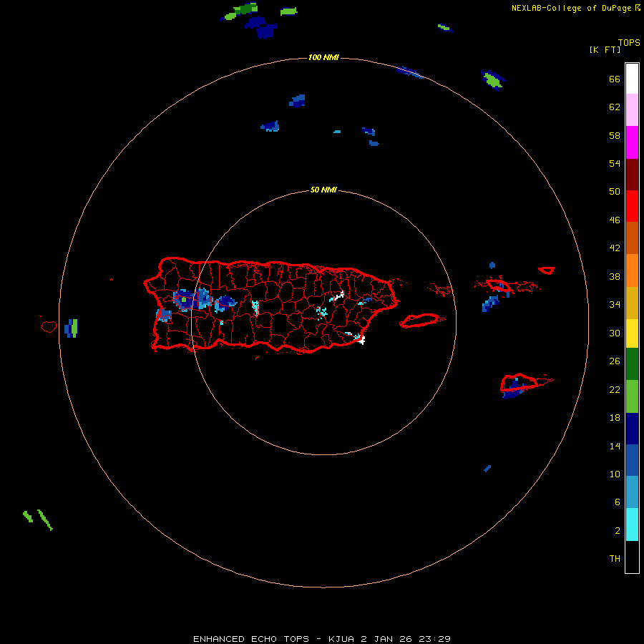Viewport: 644px width, 644px height.
Task: Select the 34 legend value
Action: click(x=615, y=305)
